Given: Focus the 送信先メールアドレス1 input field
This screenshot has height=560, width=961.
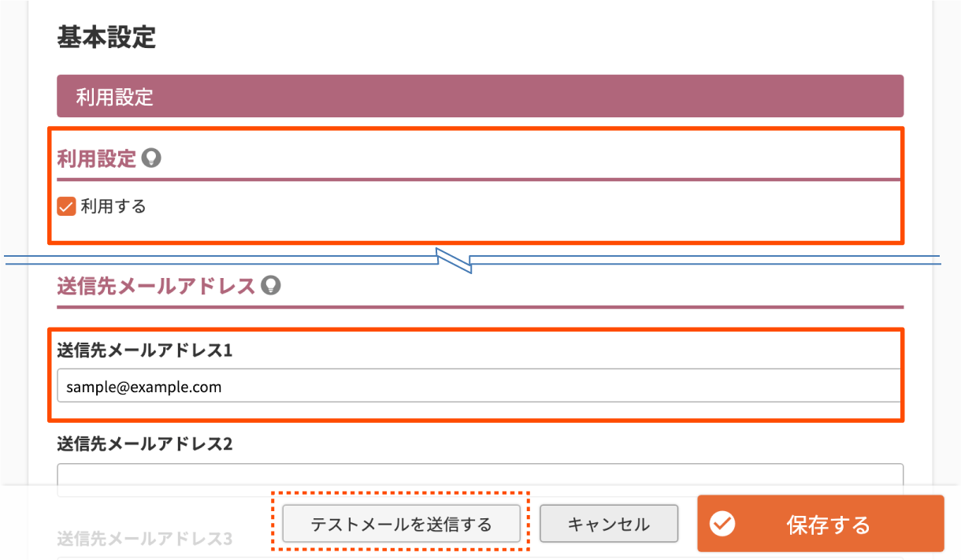Looking at the screenshot, I should [479, 386].
